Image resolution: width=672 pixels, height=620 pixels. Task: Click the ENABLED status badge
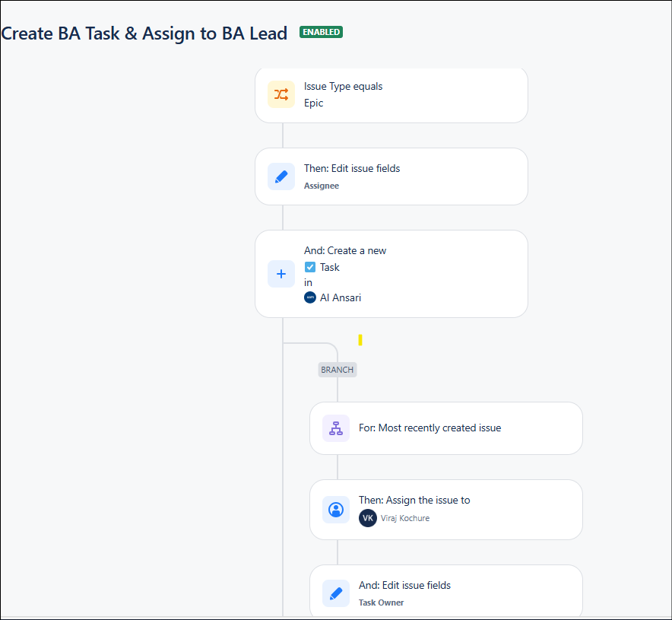click(321, 32)
